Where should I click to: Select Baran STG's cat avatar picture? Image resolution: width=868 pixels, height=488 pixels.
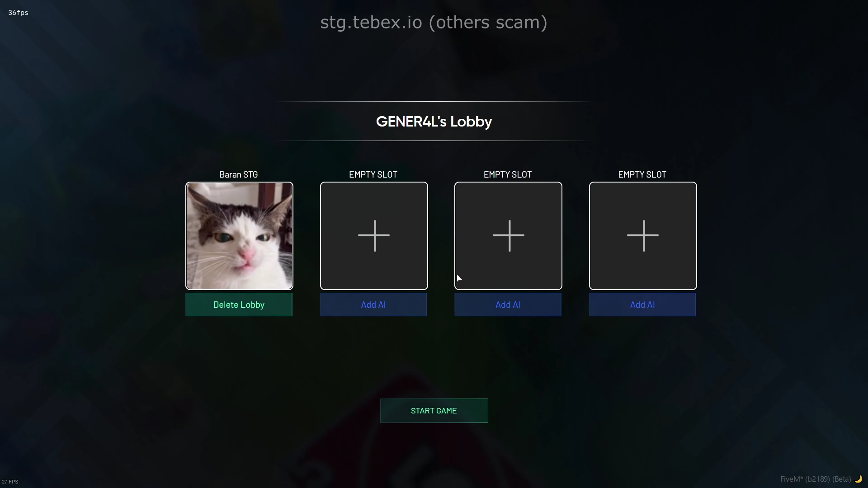pos(239,236)
